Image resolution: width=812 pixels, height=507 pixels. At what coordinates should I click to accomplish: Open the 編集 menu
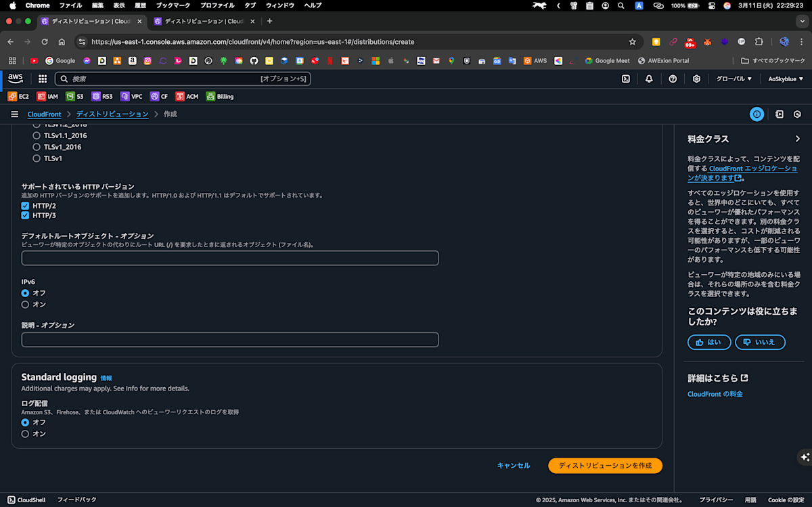point(98,5)
